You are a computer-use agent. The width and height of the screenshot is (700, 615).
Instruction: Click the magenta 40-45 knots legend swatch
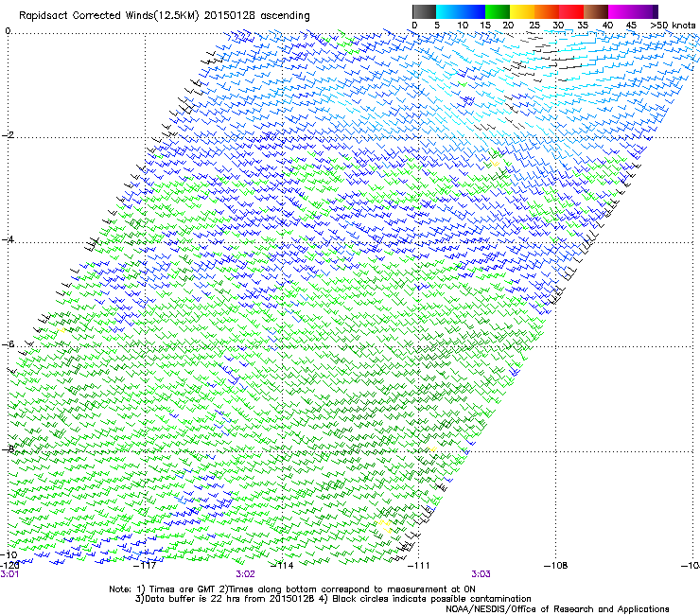click(621, 11)
